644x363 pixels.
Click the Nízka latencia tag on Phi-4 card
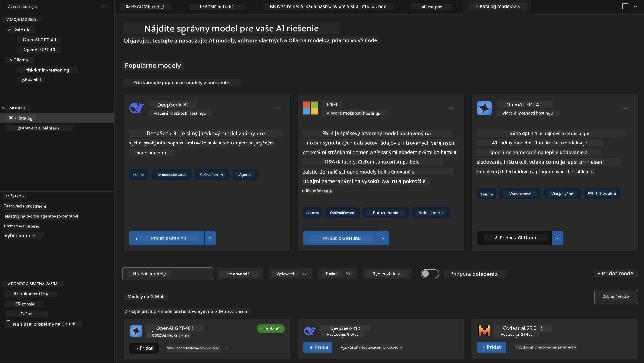pyautogui.click(x=431, y=213)
